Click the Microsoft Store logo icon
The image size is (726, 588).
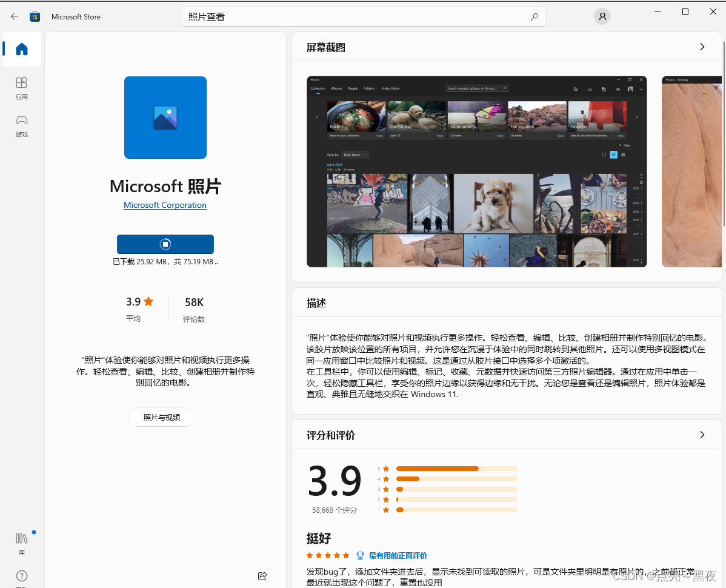(35, 16)
